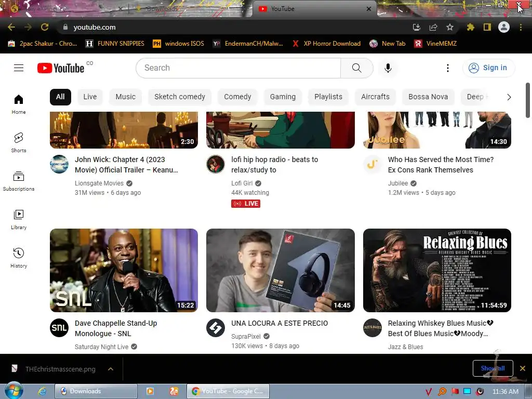This screenshot has width=532, height=399.
Task: Open John Wick: Chapter 4 trailer title
Action: [126, 165]
